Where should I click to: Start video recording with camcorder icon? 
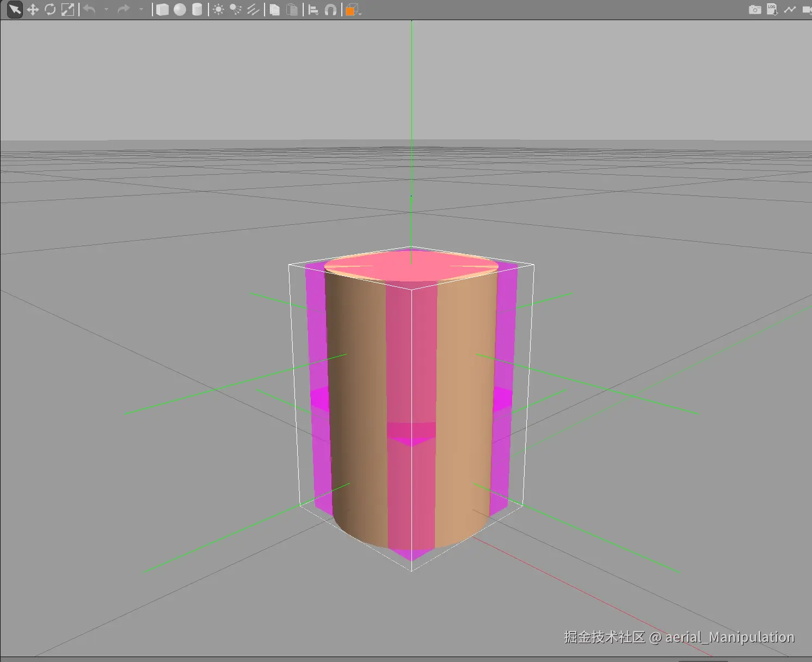807,10
